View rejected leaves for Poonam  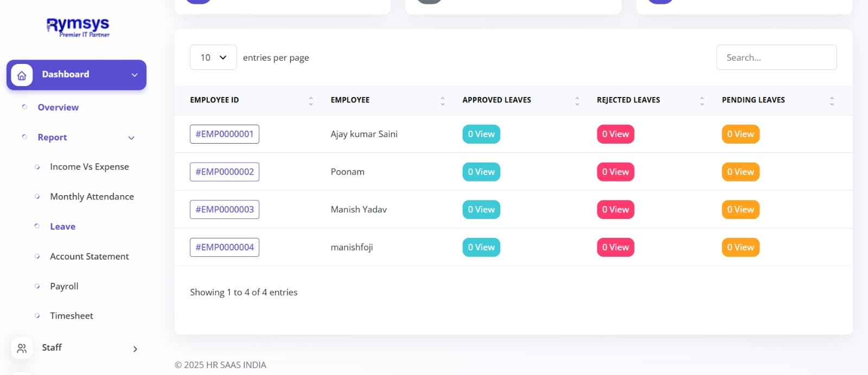tap(615, 172)
